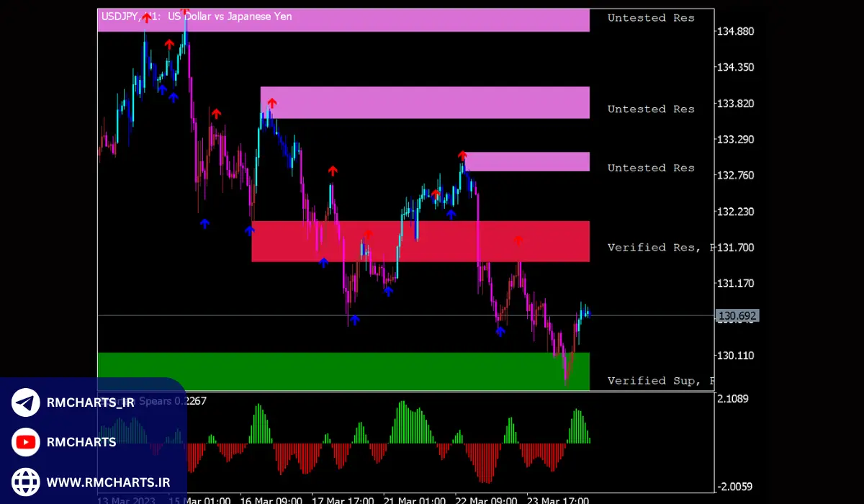Open the globe website icon

click(x=26, y=481)
